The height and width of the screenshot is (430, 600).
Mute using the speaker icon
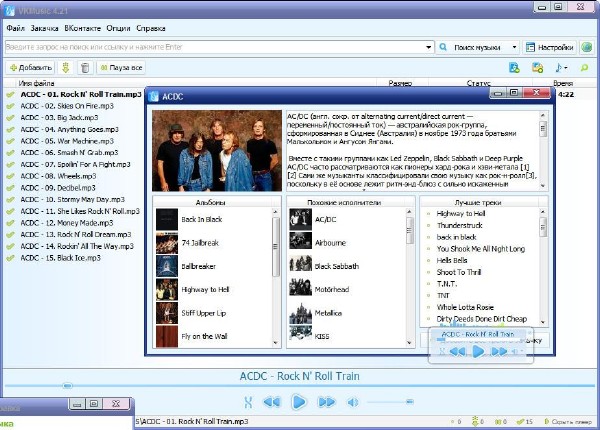(352, 402)
